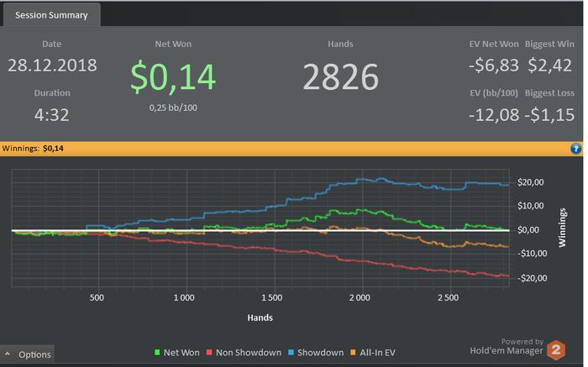This screenshot has width=588, height=367.
Task: Select the Showdown legend label
Action: click(x=320, y=353)
